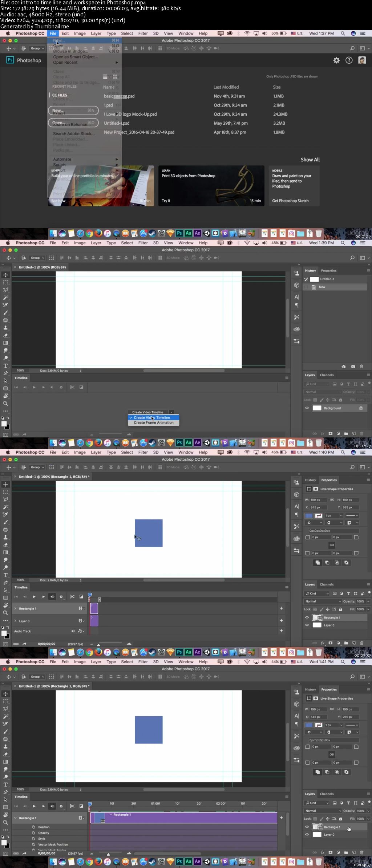Open After Effects icon in dock under 00:02:27 frame
372x868 pixels.
(x=197, y=443)
